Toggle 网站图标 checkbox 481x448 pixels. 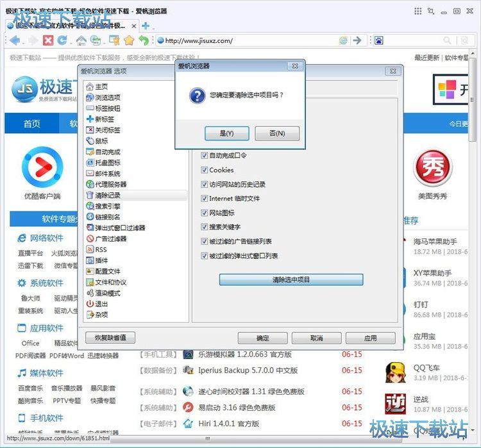point(204,213)
